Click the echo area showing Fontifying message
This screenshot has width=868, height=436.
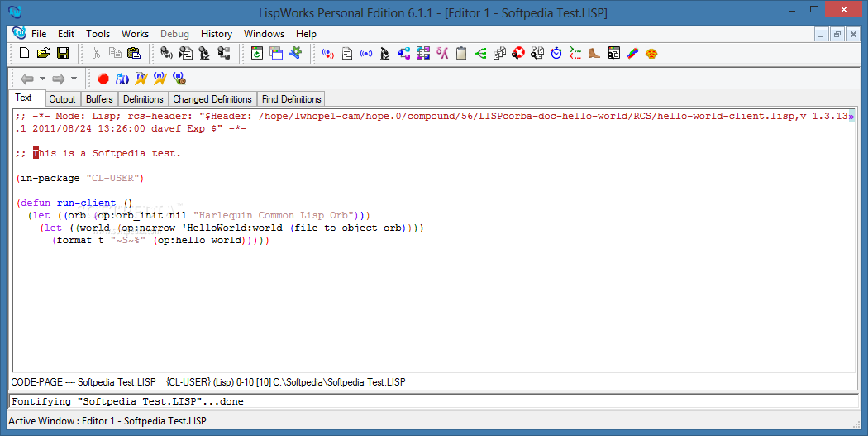(433, 401)
